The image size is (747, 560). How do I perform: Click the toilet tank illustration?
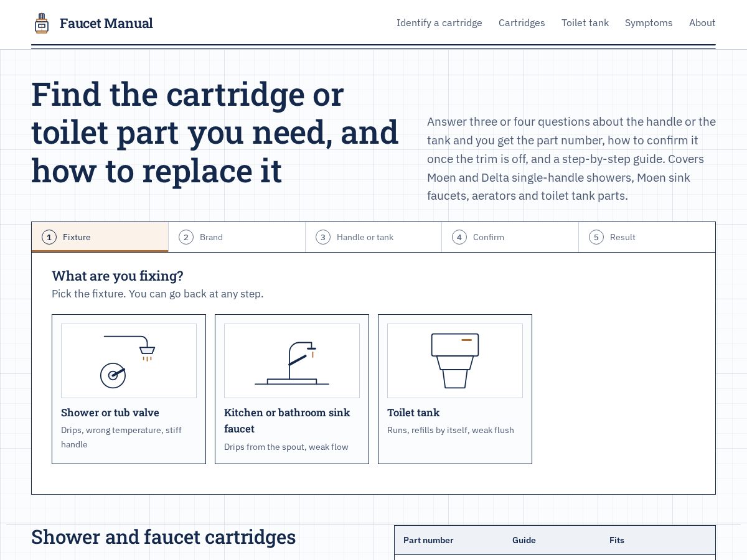point(455,361)
